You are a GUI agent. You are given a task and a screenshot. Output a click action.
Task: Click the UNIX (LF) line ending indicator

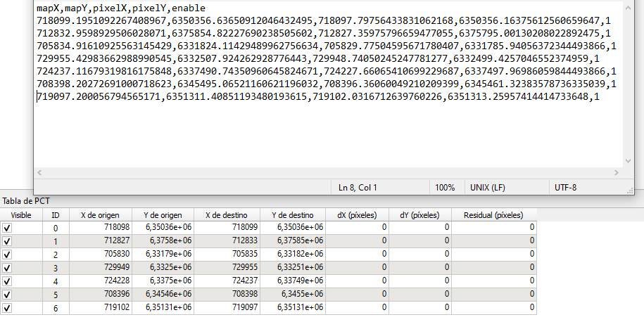click(x=488, y=188)
